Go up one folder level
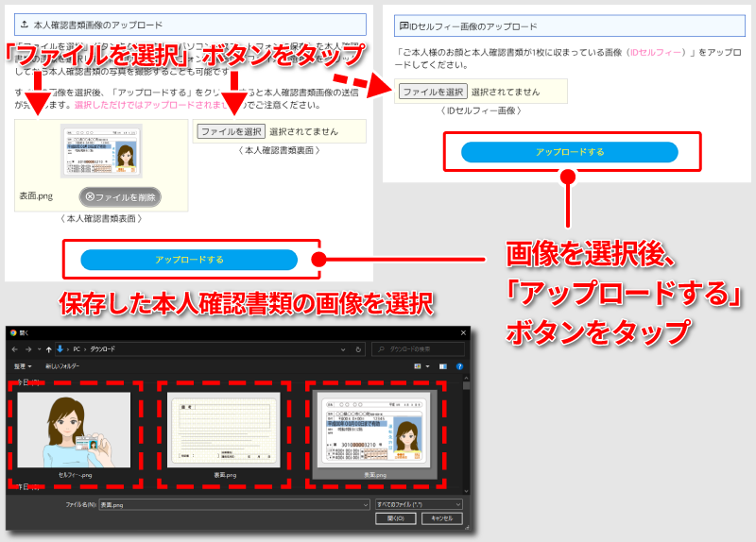 coord(49,348)
